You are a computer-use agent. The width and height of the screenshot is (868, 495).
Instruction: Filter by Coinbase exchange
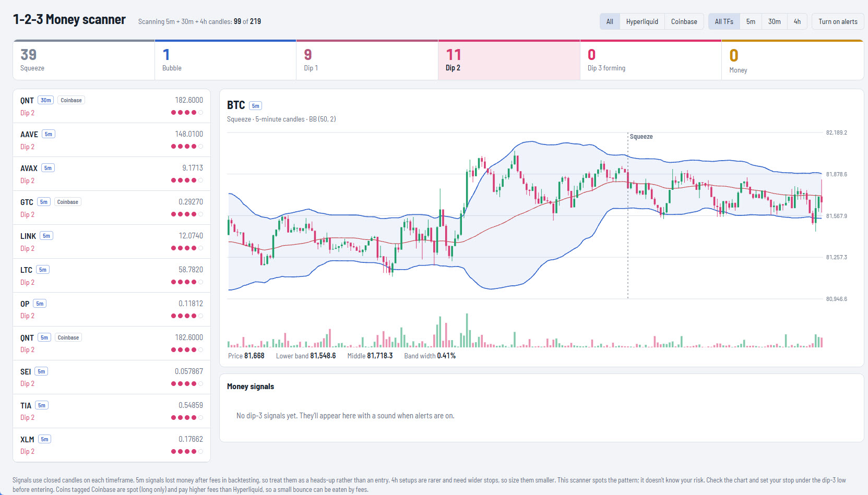(x=684, y=21)
